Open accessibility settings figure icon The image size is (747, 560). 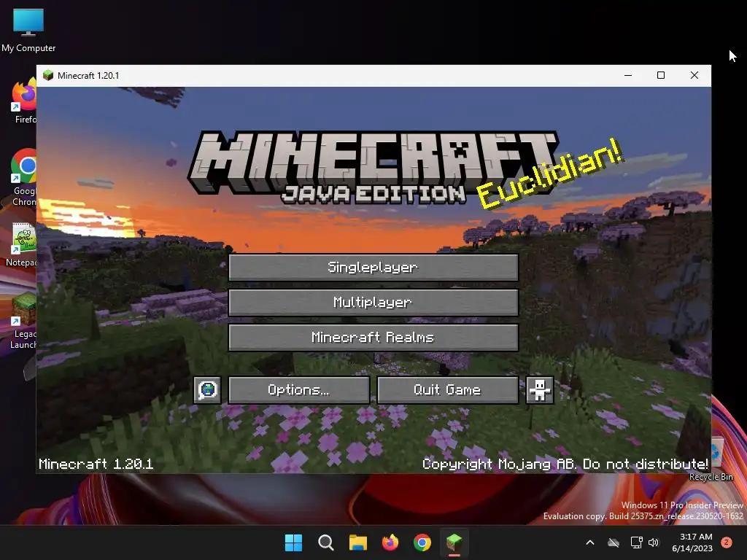point(540,390)
